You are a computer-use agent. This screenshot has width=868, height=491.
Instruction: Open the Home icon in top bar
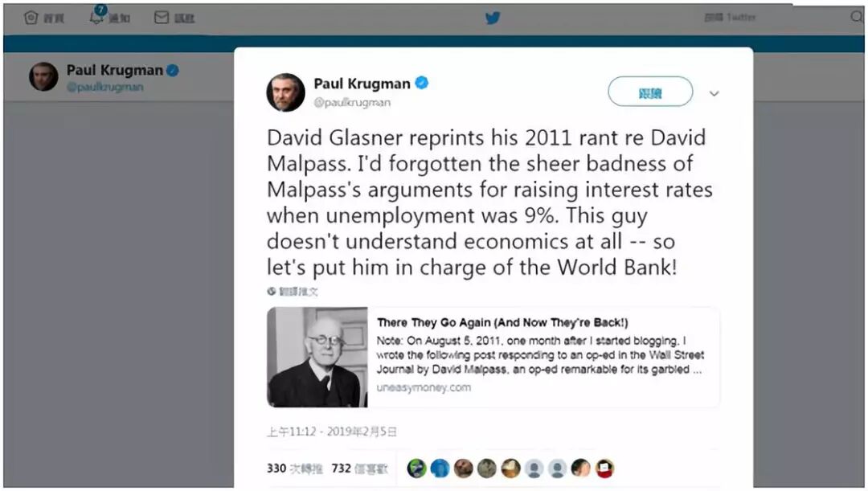pos(31,18)
